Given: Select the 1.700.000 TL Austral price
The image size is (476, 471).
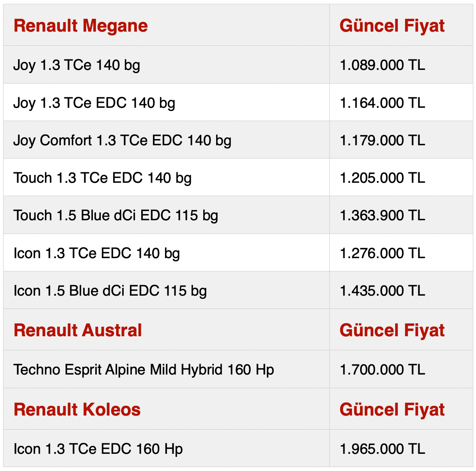Looking at the screenshot, I should pyautogui.click(x=382, y=370).
